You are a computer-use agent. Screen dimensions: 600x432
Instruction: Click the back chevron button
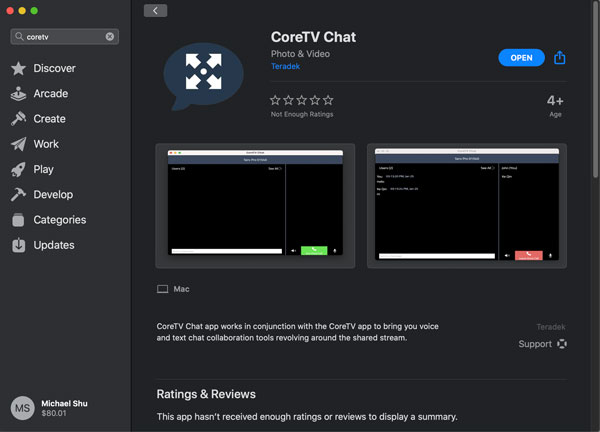pyautogui.click(x=155, y=10)
